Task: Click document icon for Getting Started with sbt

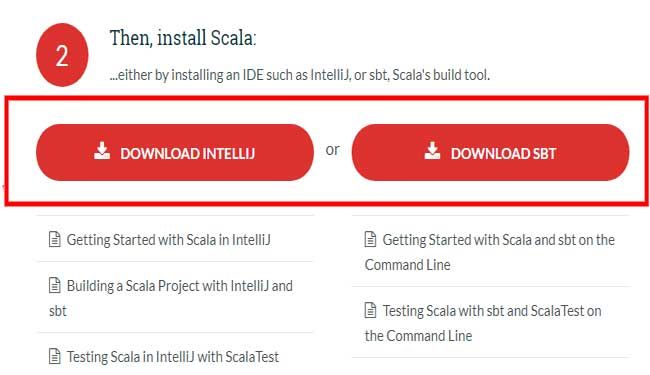Action: point(371,240)
